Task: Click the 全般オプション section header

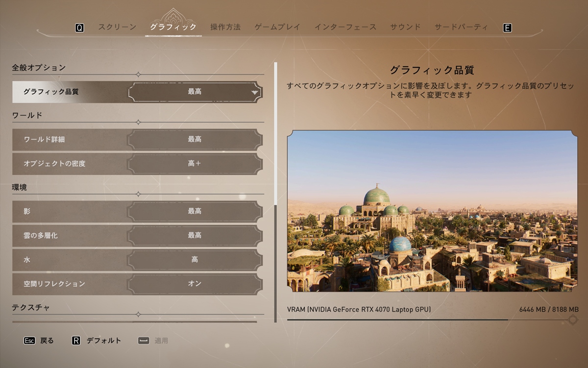Action: [x=39, y=68]
